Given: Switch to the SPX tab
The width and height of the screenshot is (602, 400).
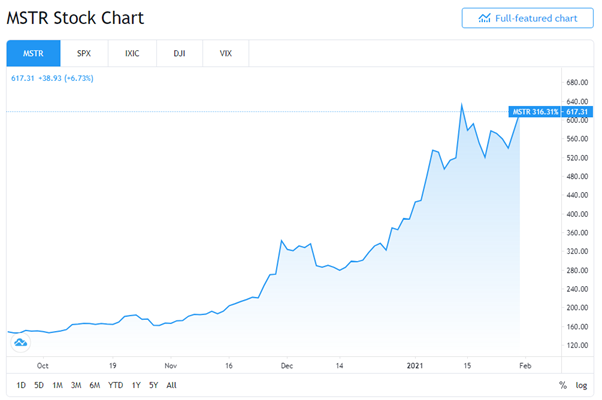Looking at the screenshot, I should [x=84, y=53].
